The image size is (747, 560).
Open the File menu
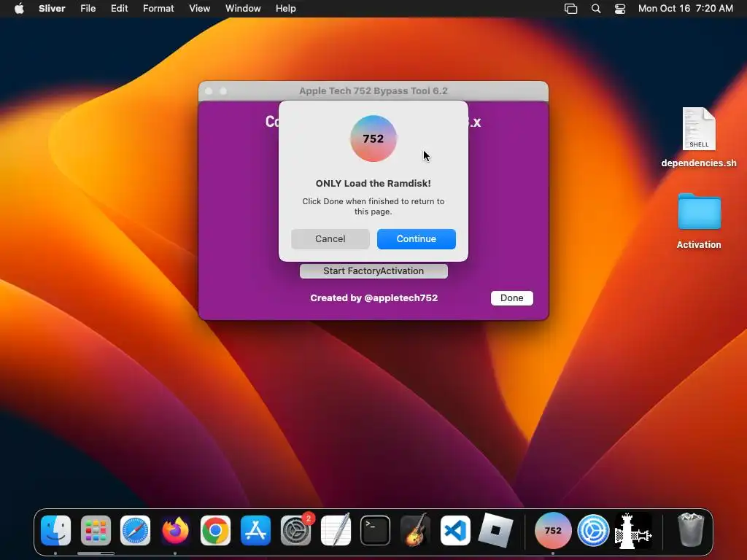point(88,9)
